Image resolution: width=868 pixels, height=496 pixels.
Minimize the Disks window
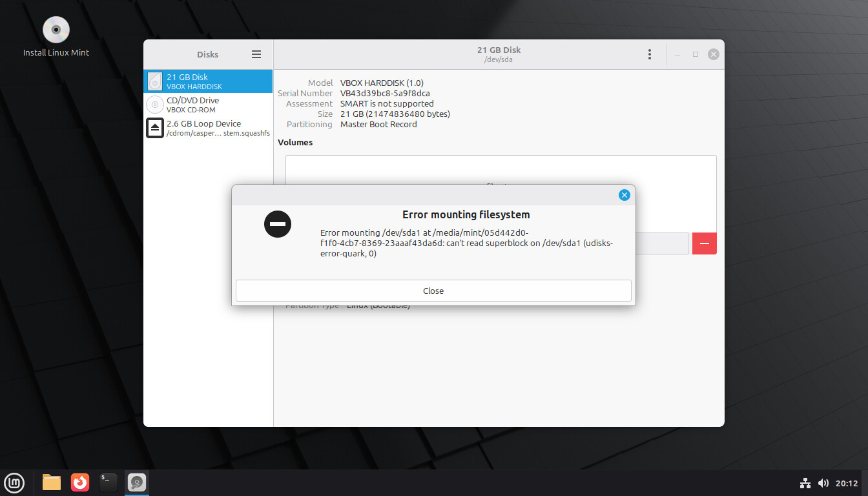point(677,55)
